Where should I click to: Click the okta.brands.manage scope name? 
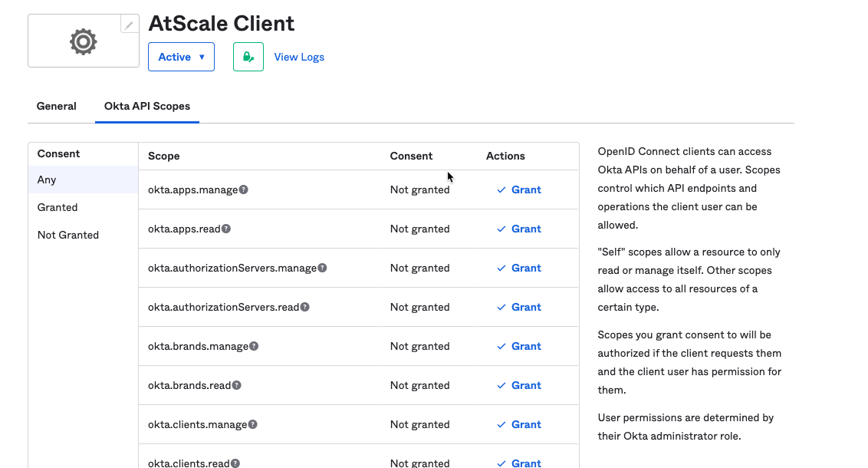[198, 346]
